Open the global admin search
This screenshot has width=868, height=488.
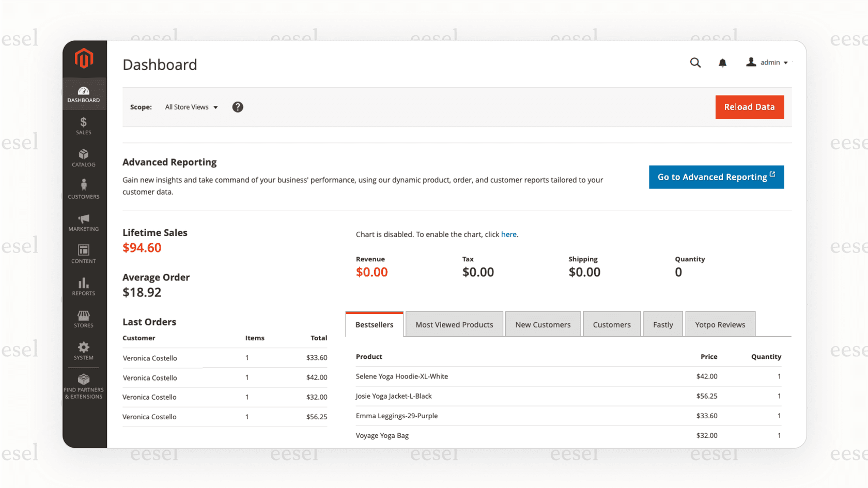click(695, 62)
